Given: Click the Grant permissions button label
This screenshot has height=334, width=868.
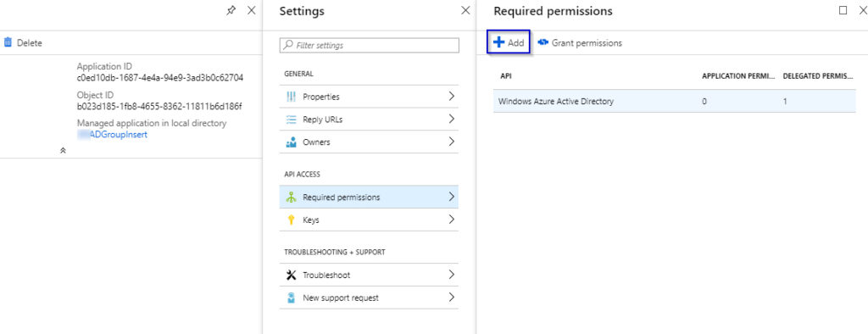Looking at the screenshot, I should (x=587, y=42).
